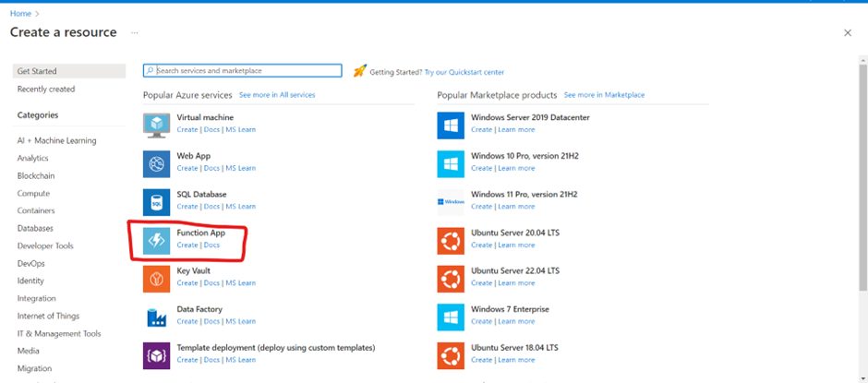Open the Identity category

coord(30,281)
